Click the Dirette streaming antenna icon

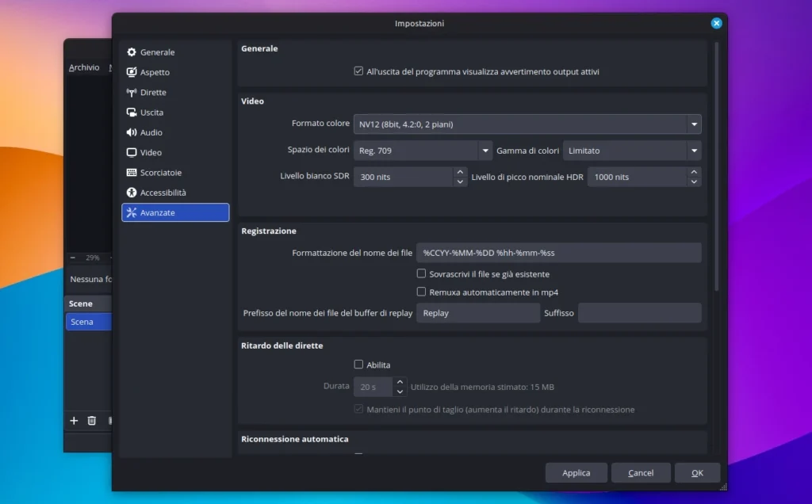(132, 92)
